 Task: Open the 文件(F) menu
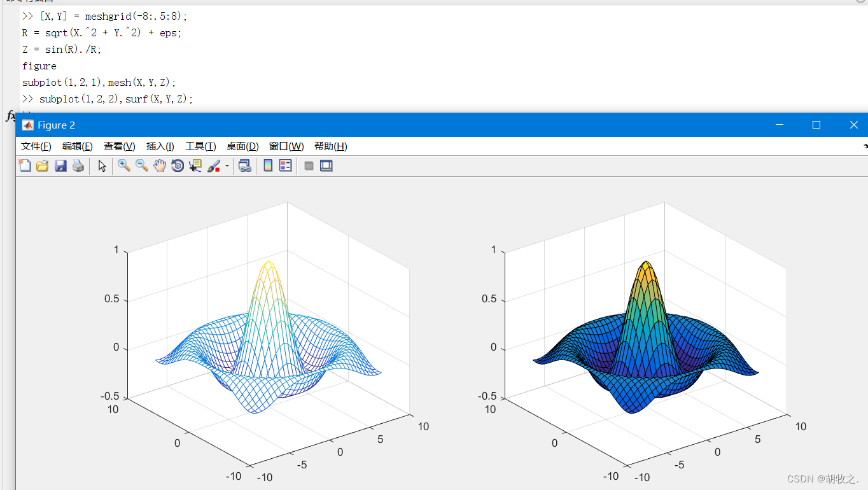coord(36,146)
